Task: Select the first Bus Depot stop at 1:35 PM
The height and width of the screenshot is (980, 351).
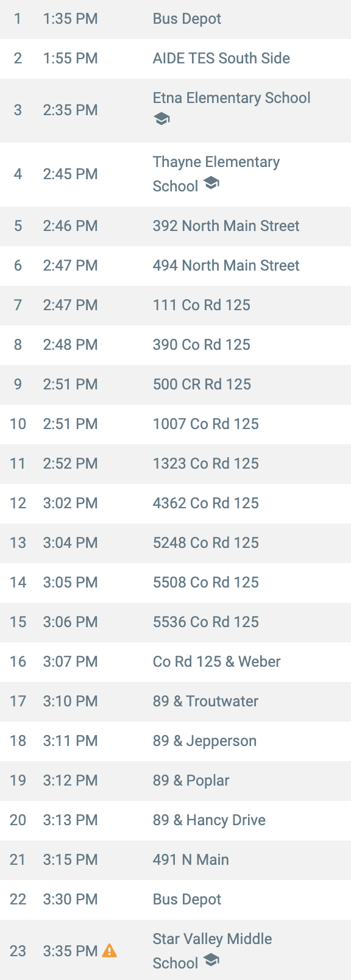Action: click(x=175, y=19)
